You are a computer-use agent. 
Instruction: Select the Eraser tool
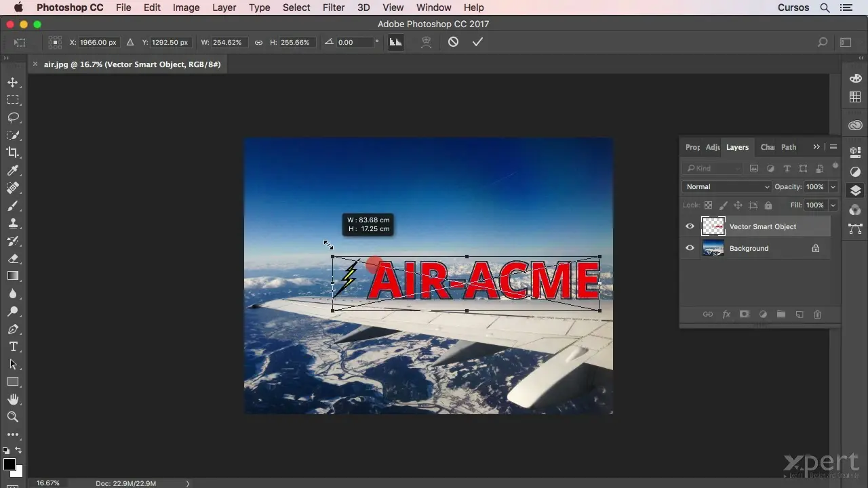[13, 258]
